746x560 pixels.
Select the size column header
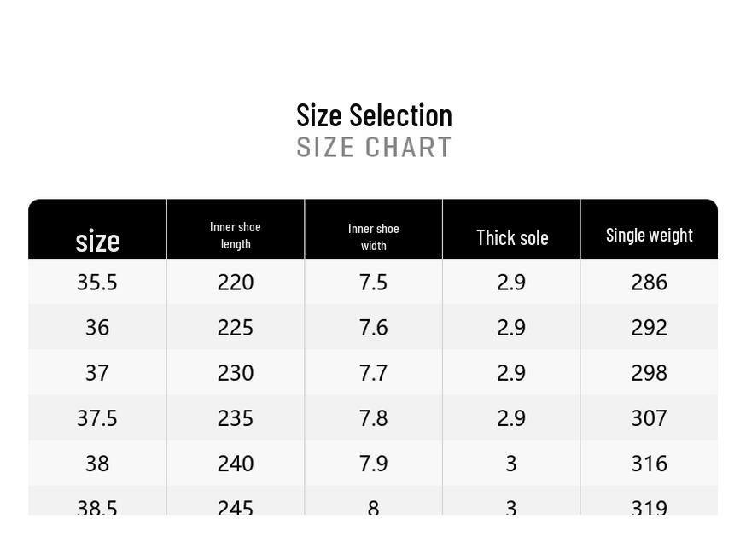(x=97, y=241)
